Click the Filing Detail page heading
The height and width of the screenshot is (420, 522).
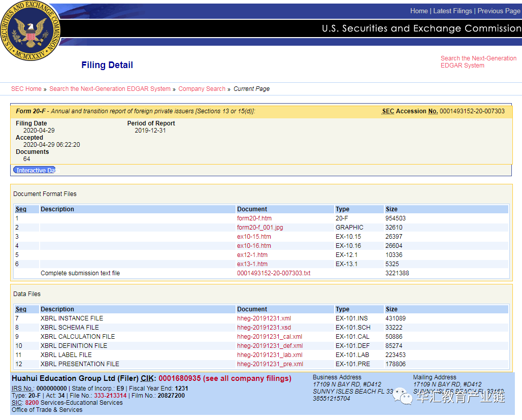pyautogui.click(x=107, y=65)
